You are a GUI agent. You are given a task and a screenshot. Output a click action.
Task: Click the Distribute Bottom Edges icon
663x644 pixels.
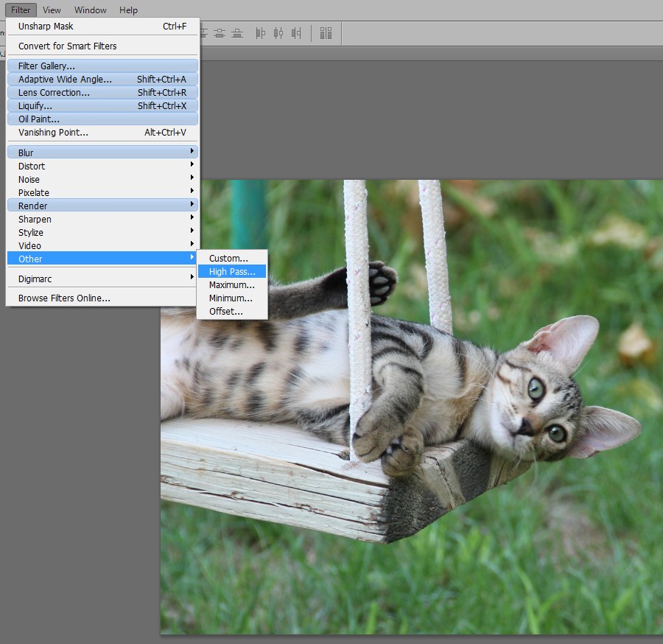[237, 33]
